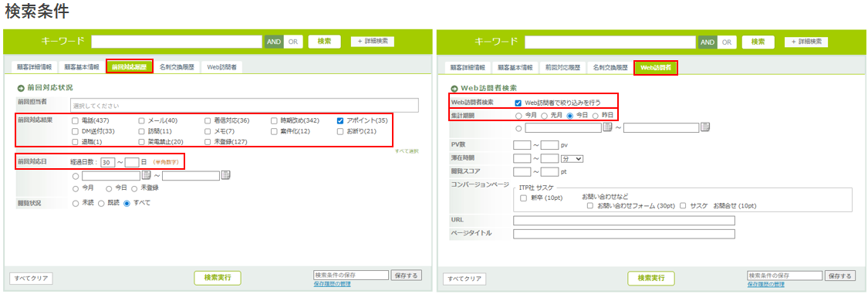
Task: Check the 新卒 (10pt) conversion checkbox
Action: point(523,198)
